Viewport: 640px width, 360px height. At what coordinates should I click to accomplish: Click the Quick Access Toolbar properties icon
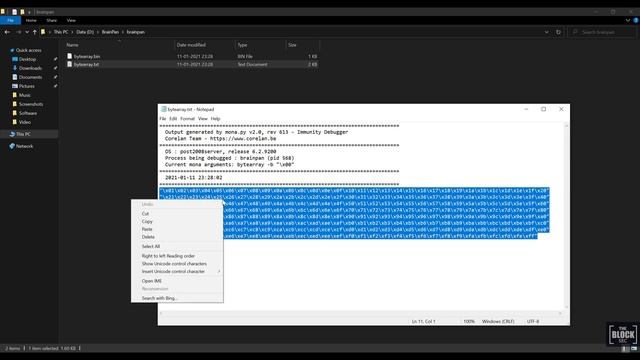click(14, 12)
